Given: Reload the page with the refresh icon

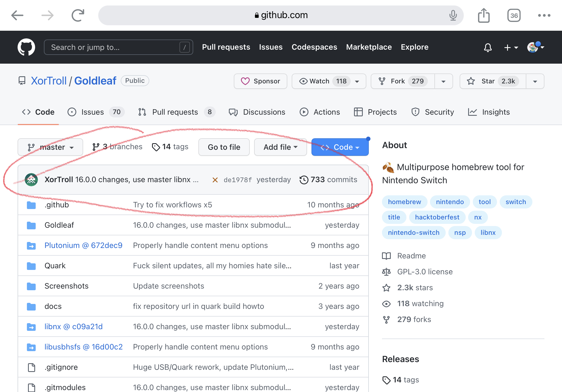Looking at the screenshot, I should click(78, 15).
